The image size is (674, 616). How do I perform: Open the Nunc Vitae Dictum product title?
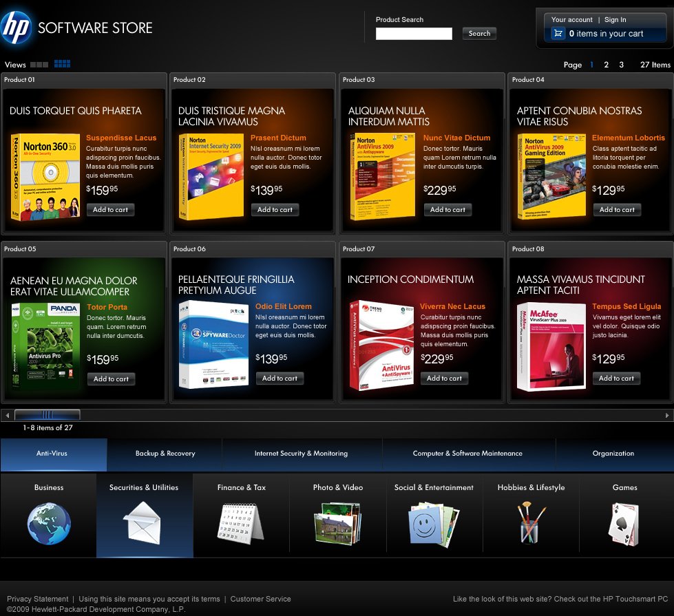(x=456, y=138)
